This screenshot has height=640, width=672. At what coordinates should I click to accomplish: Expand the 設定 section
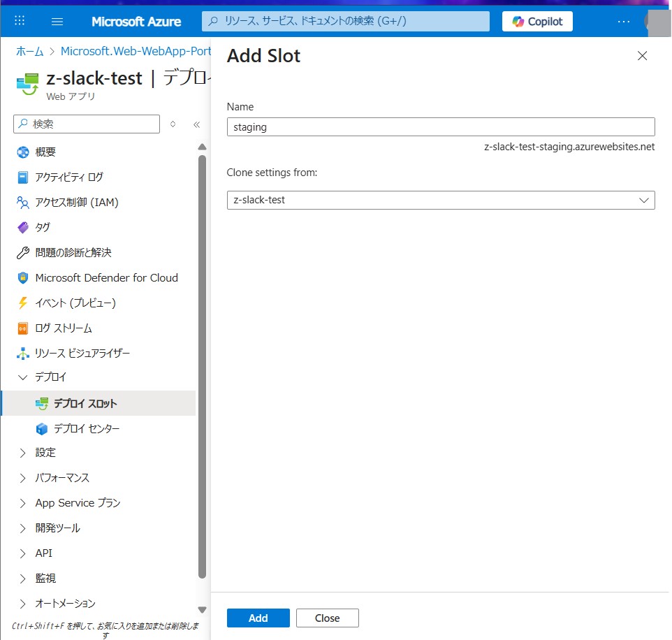tap(23, 453)
